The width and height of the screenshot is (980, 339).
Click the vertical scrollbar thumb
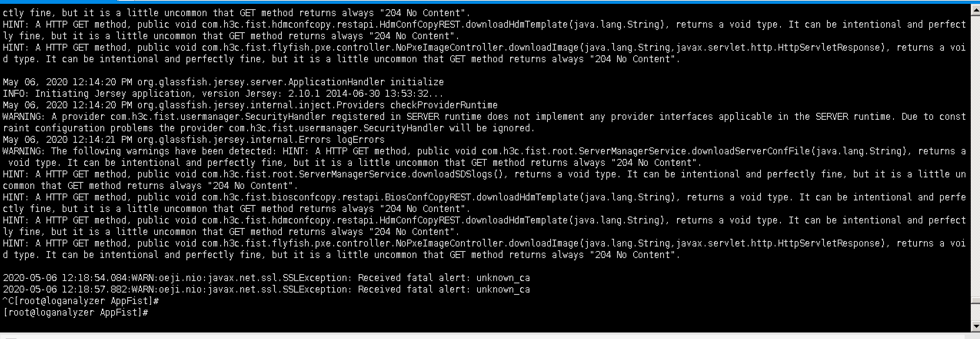pos(975,300)
